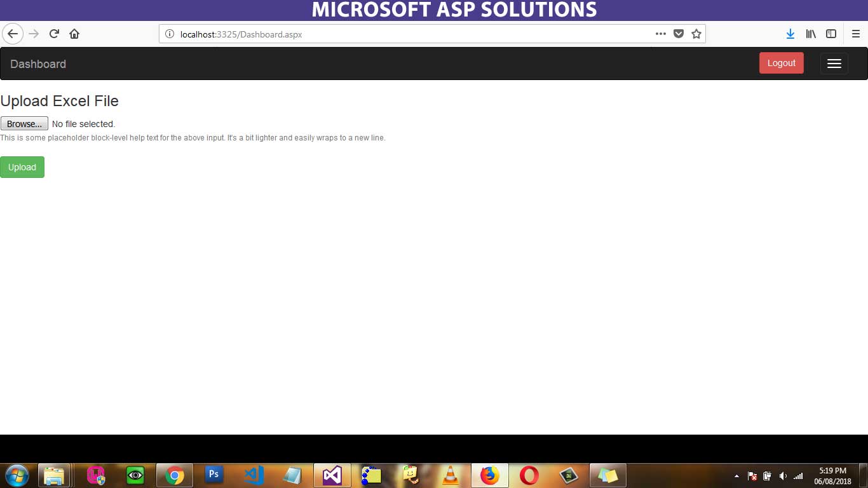Toggle the sidebar icon in browser toolbar
This screenshot has height=488, width=868.
coord(831,34)
